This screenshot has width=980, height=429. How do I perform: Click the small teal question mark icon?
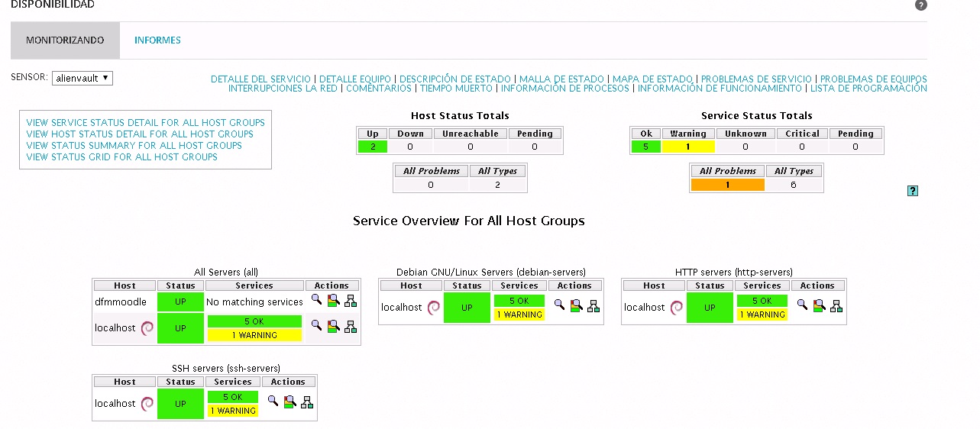click(912, 191)
